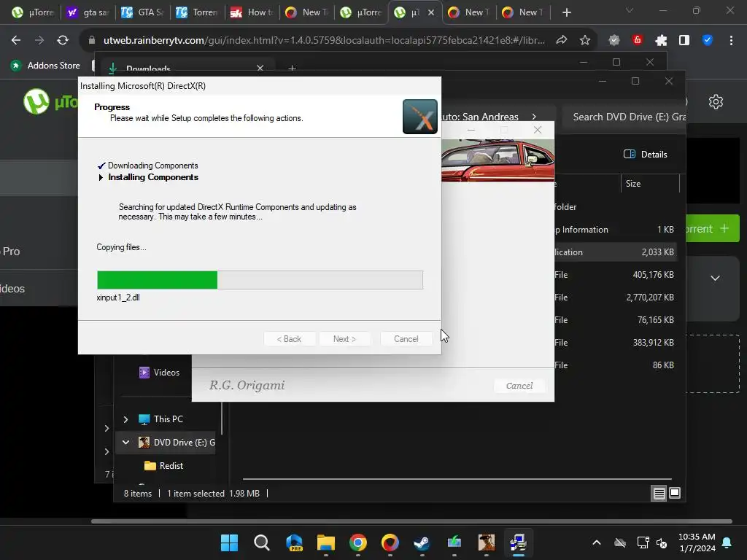Open uTorrent web settings gear
The image size is (747, 560).
716,101
